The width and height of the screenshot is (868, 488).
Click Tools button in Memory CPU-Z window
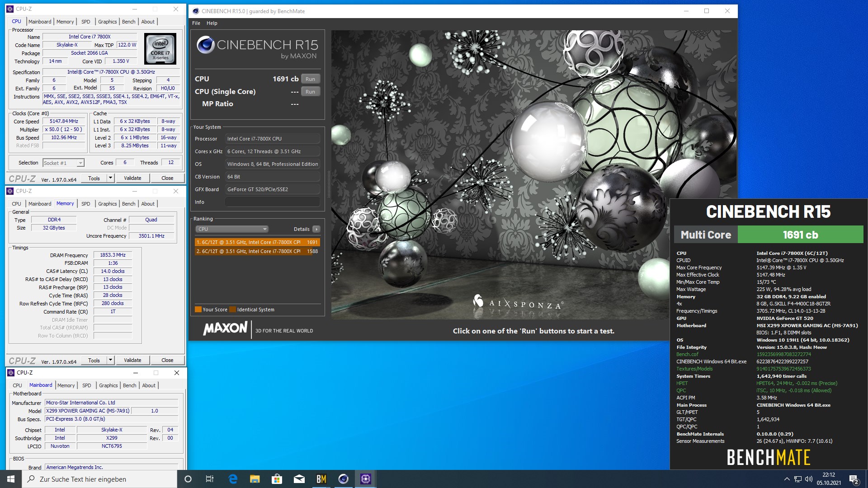94,360
